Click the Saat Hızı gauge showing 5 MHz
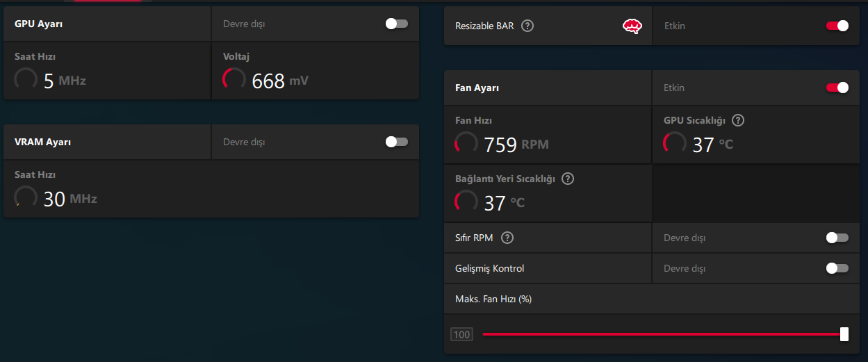This screenshot has height=362, width=868. (x=26, y=79)
